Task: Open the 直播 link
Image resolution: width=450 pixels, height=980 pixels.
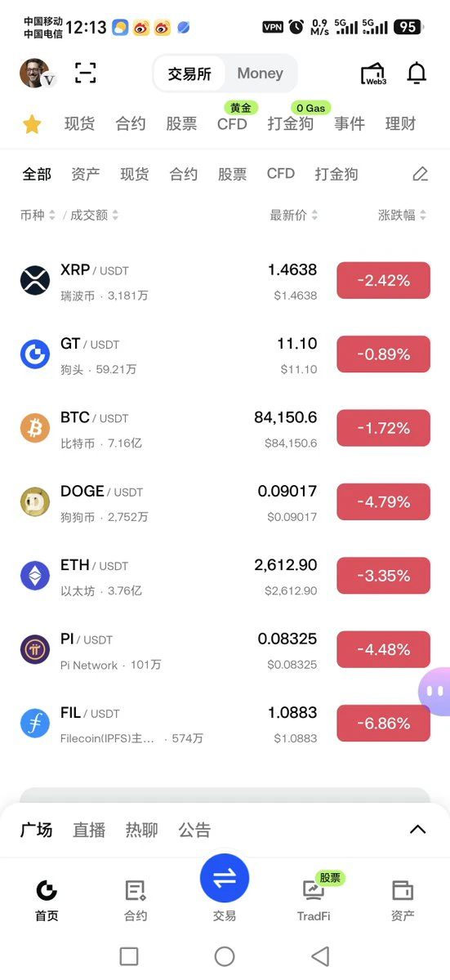Action: (x=89, y=830)
